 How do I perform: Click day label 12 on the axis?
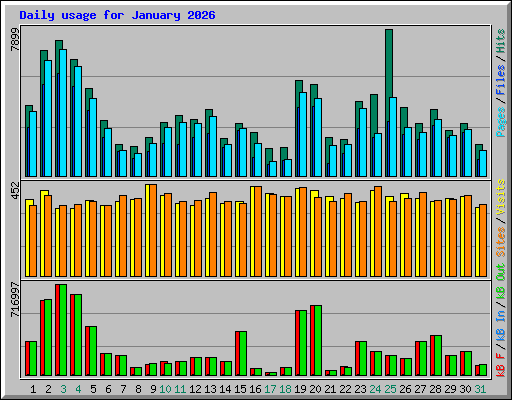pos(195,389)
